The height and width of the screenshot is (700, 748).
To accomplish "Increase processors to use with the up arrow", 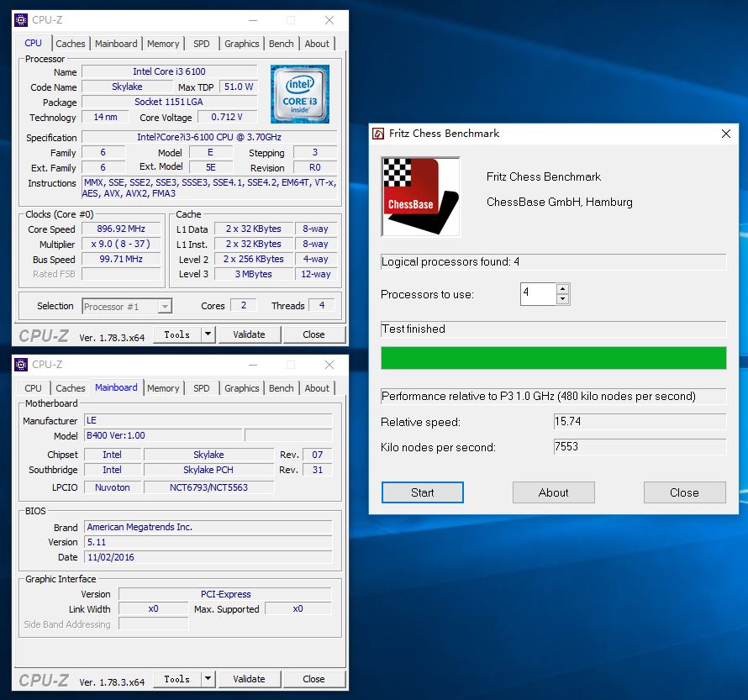I will click(562, 289).
